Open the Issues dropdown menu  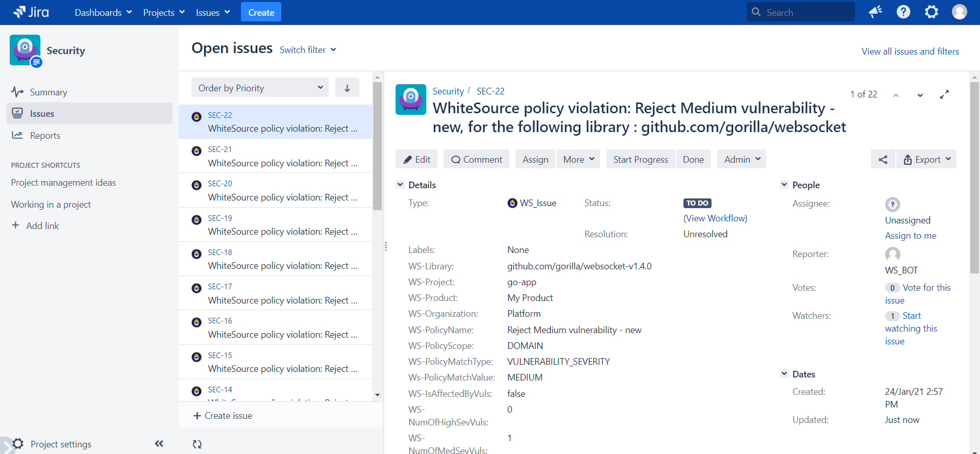[x=213, y=12]
